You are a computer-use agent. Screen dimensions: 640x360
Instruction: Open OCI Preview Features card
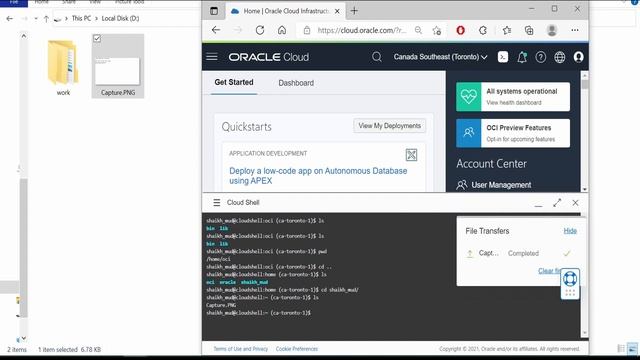click(513, 133)
